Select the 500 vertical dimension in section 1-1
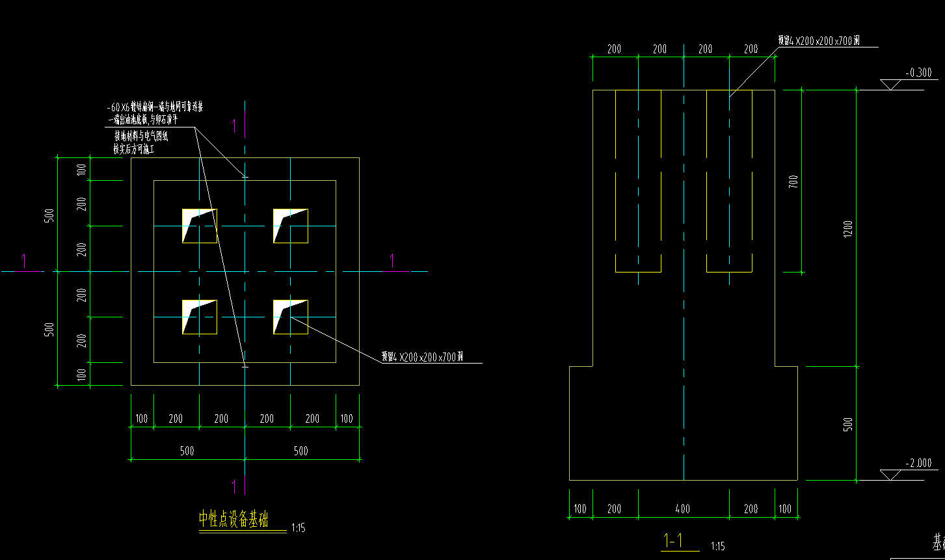 click(x=847, y=425)
